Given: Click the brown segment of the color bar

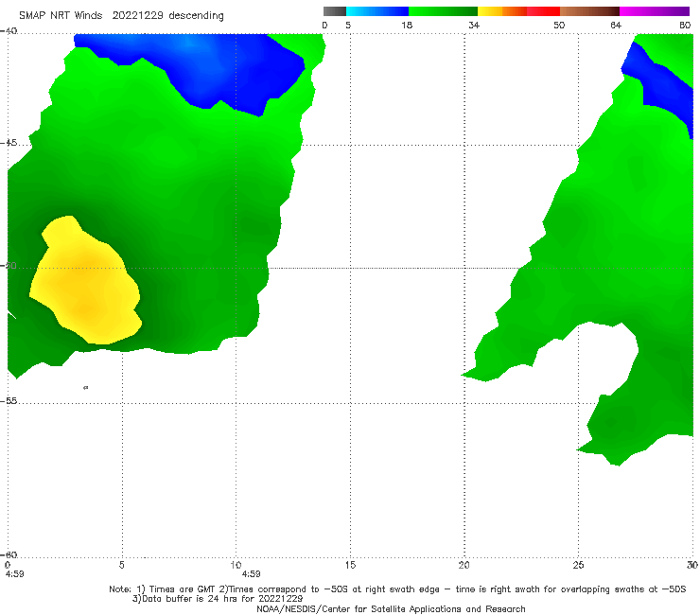Looking at the screenshot, I should [x=589, y=11].
